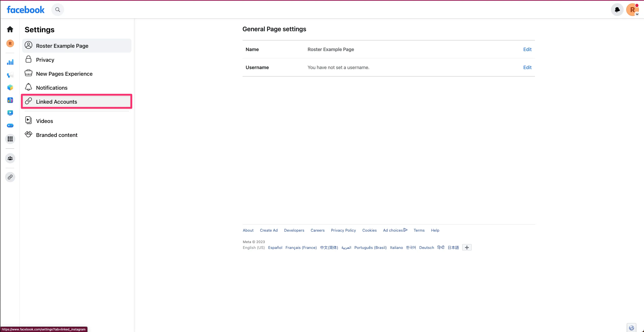644x332 pixels.
Task: Open the blue bar chart insights icon
Action: [x=10, y=62]
